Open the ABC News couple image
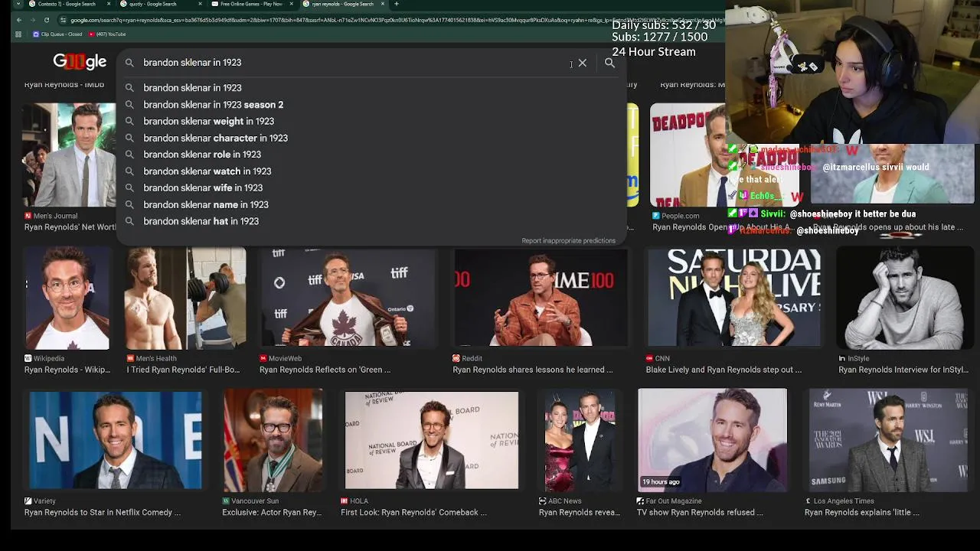The height and width of the screenshot is (551, 980). point(580,440)
